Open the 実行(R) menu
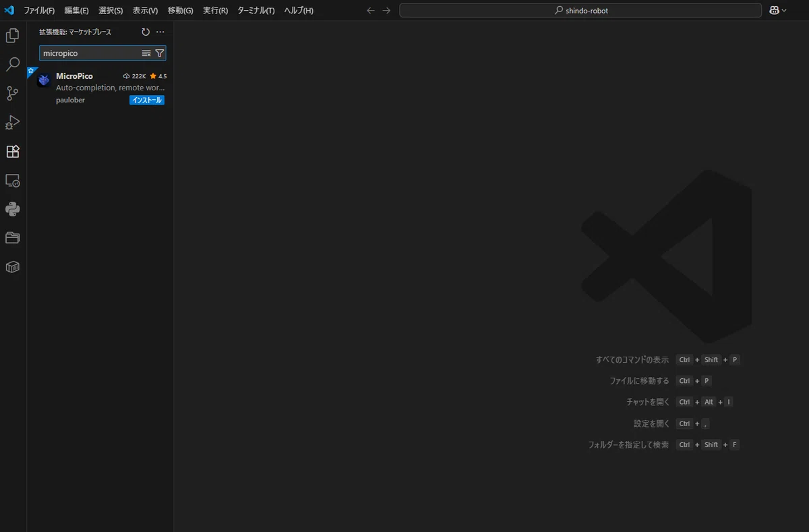 (215, 11)
